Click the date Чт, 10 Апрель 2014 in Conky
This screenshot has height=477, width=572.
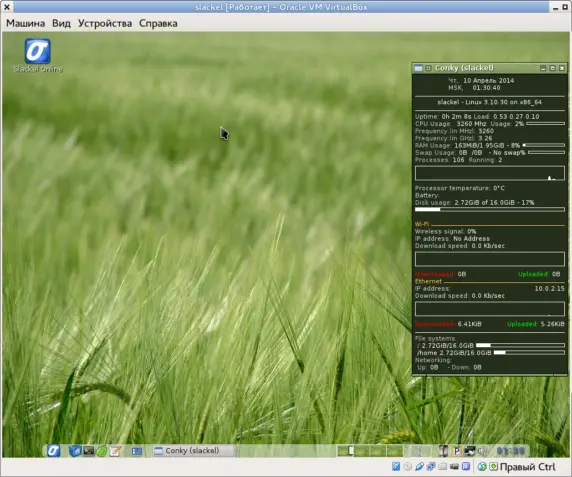[481, 80]
